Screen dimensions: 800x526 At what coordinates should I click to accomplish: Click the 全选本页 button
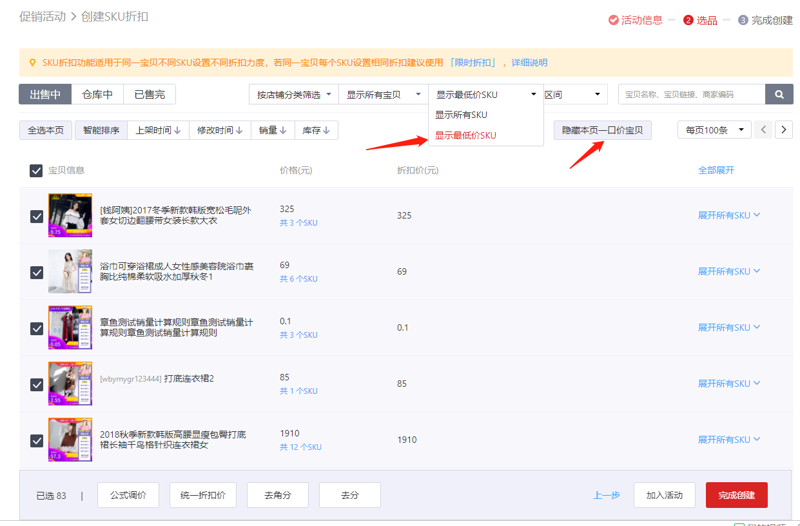45,130
